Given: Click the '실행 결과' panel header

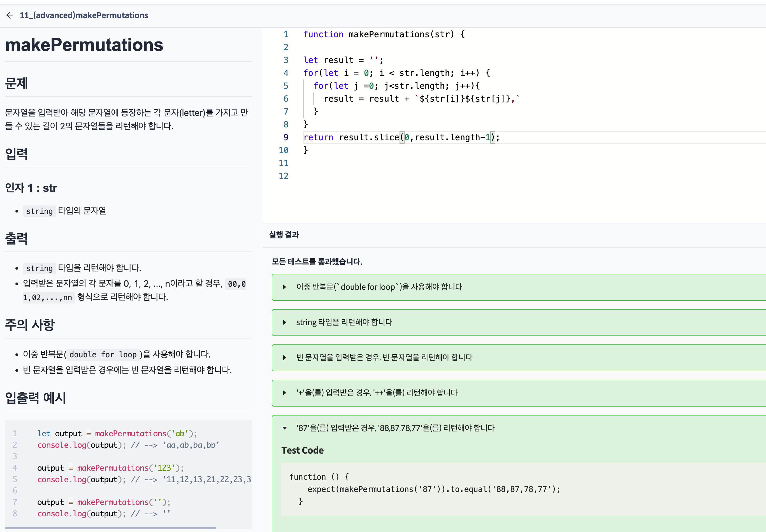Looking at the screenshot, I should click(284, 235).
